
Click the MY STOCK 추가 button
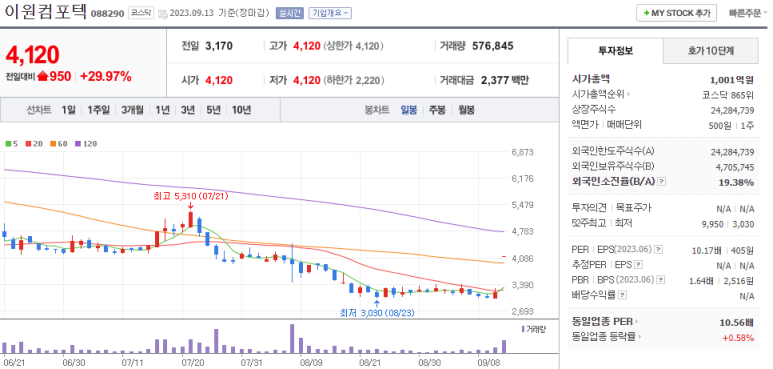pos(676,13)
